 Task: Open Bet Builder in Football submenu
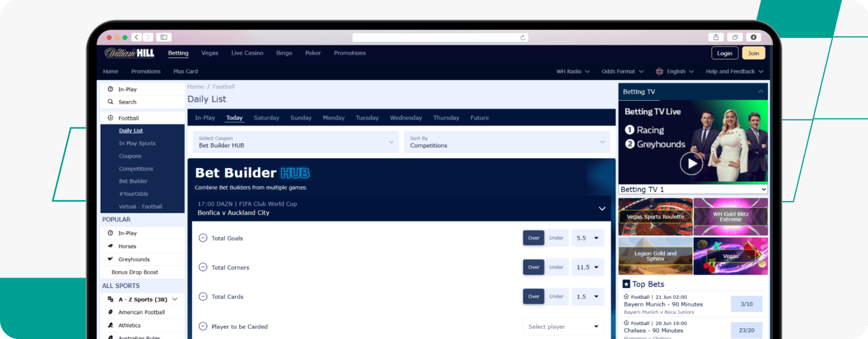(133, 181)
